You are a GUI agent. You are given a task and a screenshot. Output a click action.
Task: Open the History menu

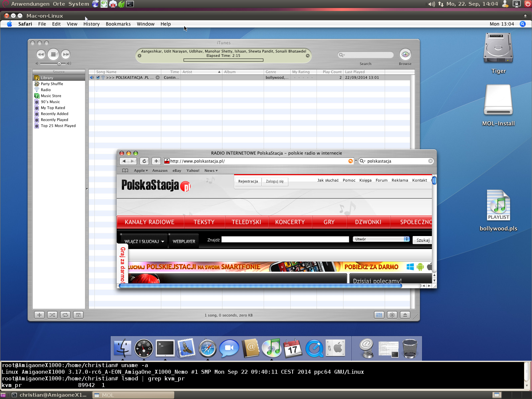pyautogui.click(x=91, y=24)
